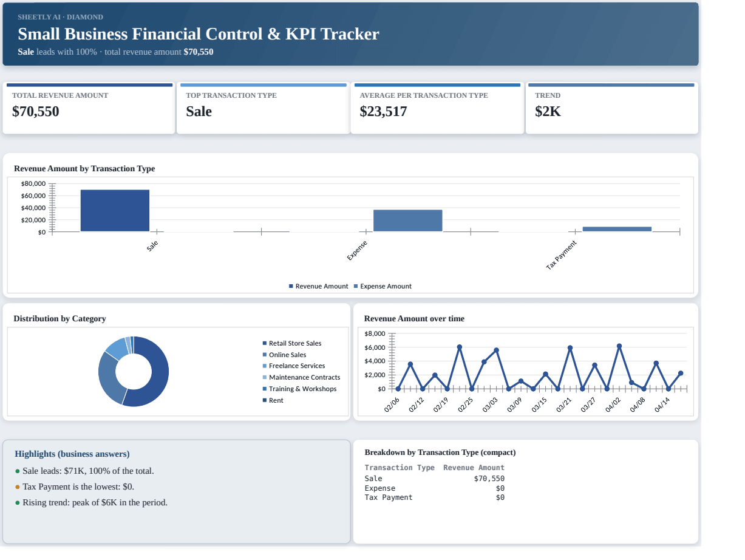Image resolution: width=745 pixels, height=560 pixels.
Task: Click the Breakdown by Transaction Type (compact) heading
Action: pos(440,452)
